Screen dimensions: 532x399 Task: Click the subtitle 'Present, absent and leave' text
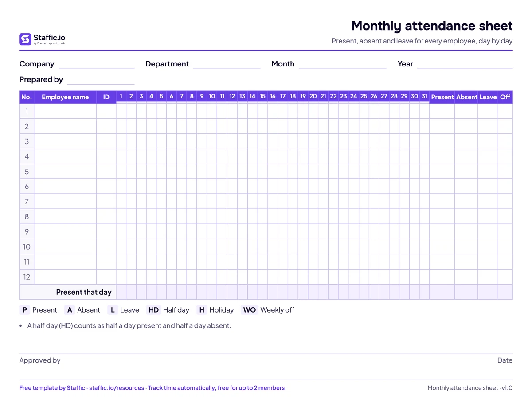(422, 41)
